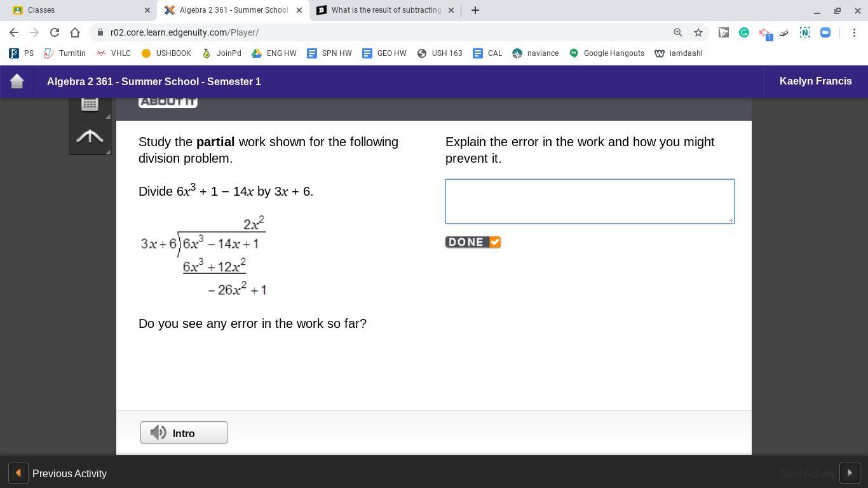
Task: Submit answer with DONE button
Action: [x=473, y=242]
